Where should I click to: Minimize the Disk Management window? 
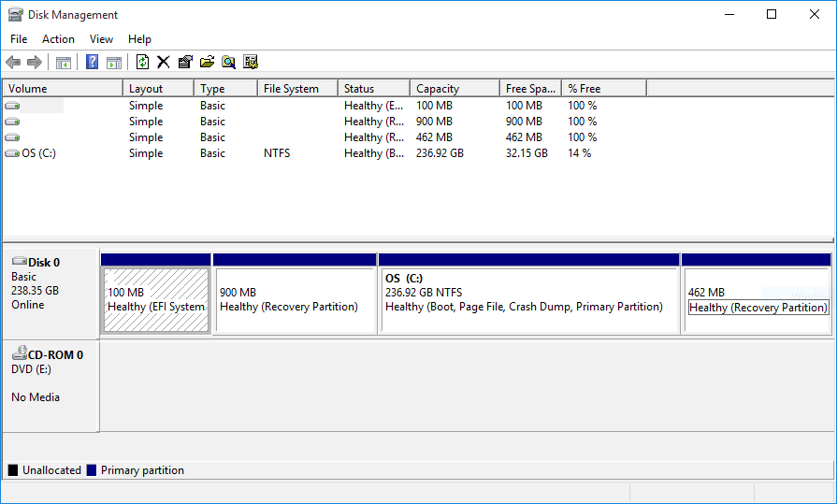[729, 14]
